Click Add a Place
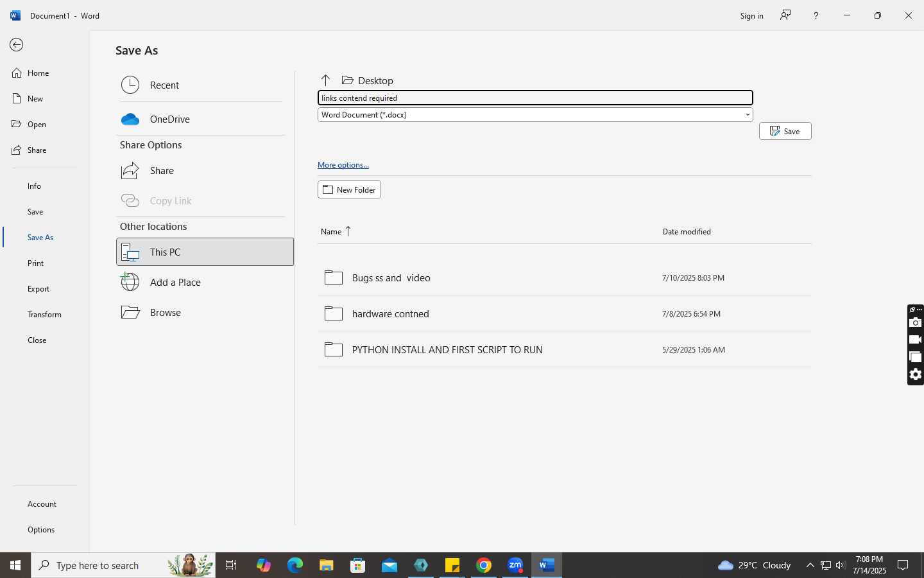Screen dimensions: 924x578 pos(205,282)
